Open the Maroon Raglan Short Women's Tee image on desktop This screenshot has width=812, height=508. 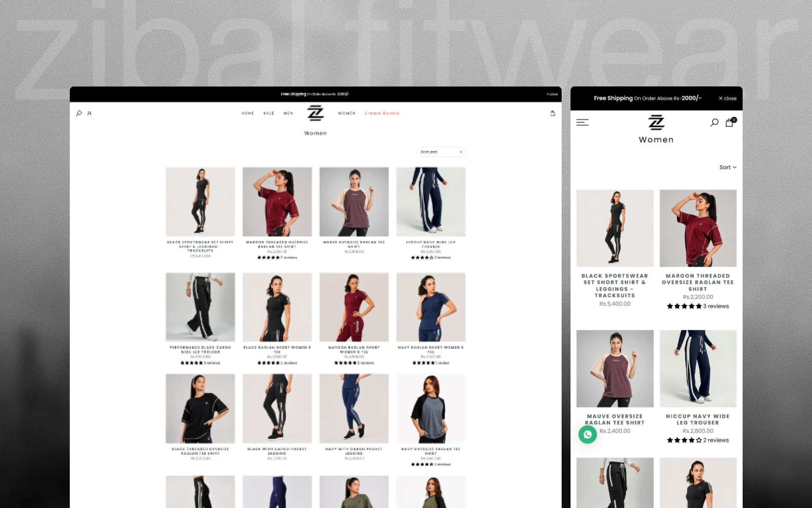(x=354, y=307)
